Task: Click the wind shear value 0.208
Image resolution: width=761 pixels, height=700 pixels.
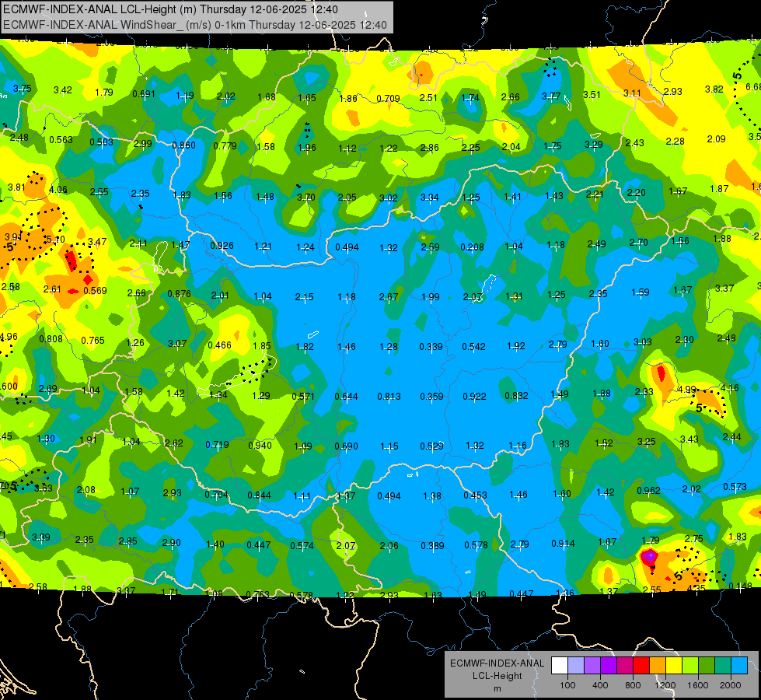Action: pos(473,247)
